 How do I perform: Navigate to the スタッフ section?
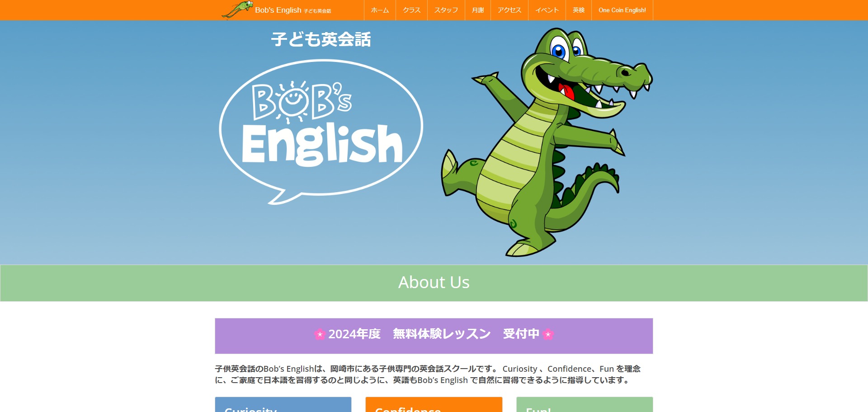point(446,9)
